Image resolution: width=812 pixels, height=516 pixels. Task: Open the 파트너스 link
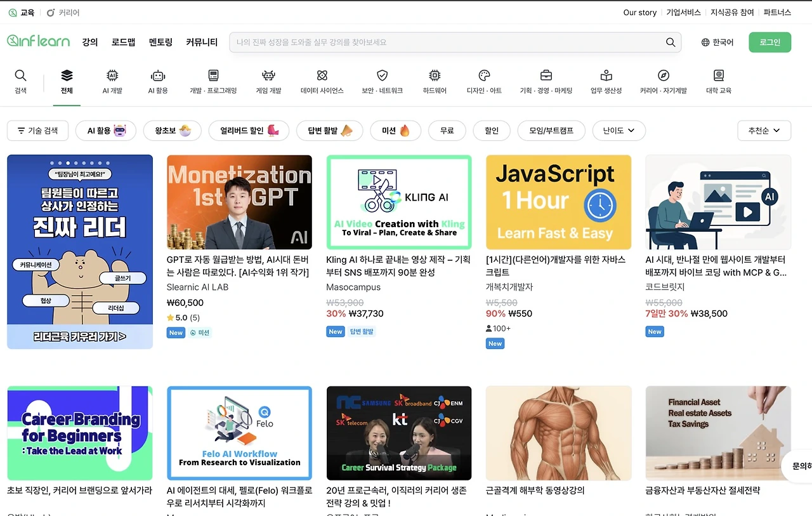[778, 13]
